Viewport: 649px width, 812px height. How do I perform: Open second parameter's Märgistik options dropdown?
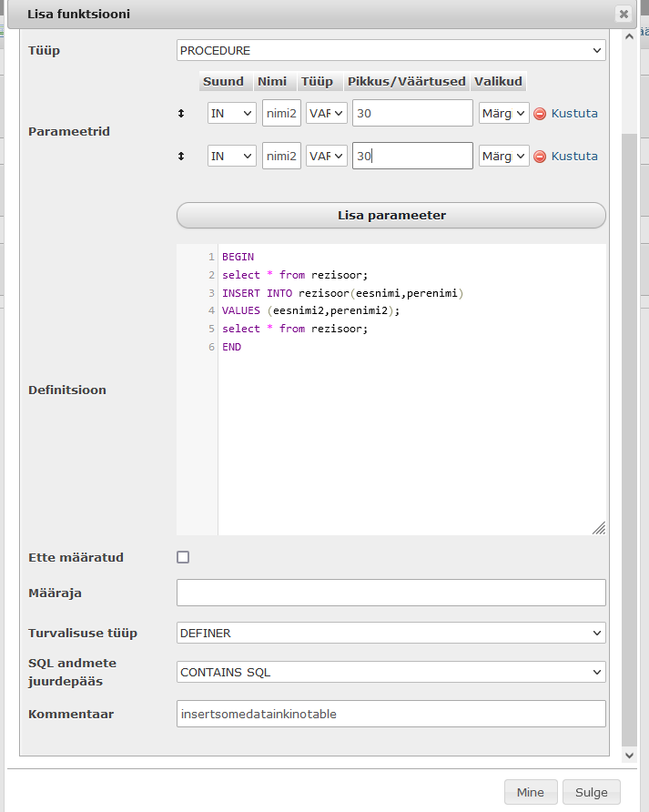point(504,156)
